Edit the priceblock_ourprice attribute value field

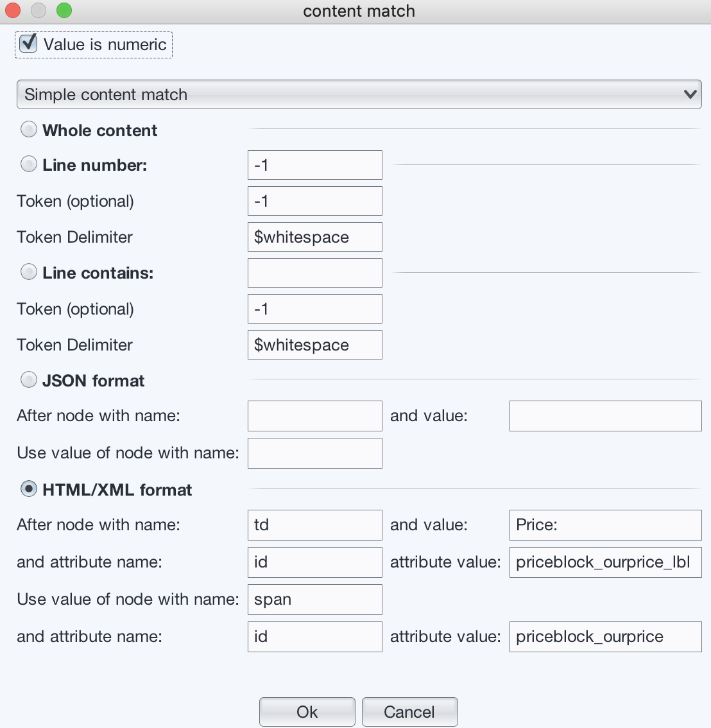pos(605,637)
